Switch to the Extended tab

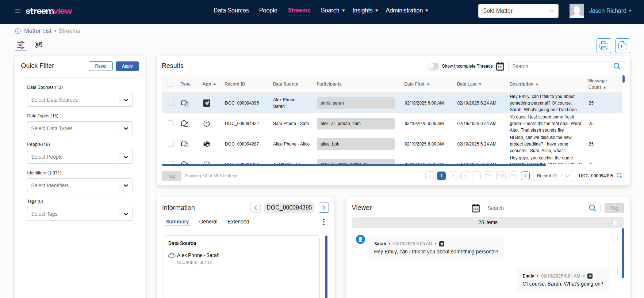pyautogui.click(x=238, y=222)
